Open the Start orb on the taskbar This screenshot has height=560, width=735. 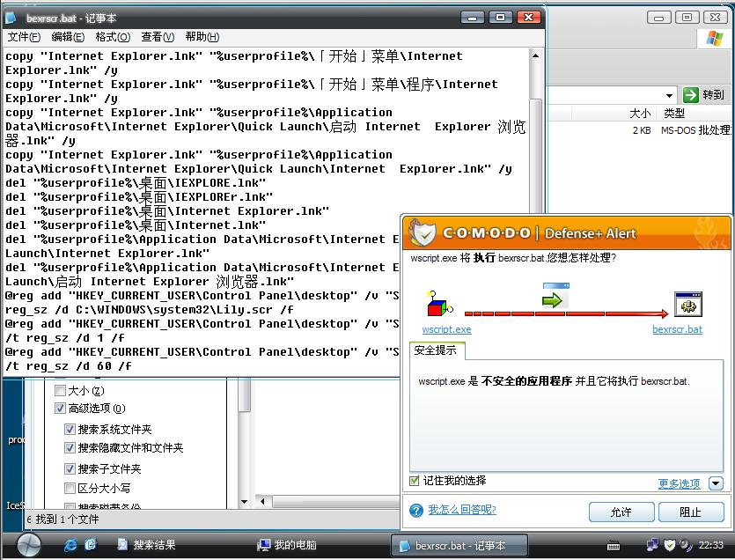coord(28,545)
